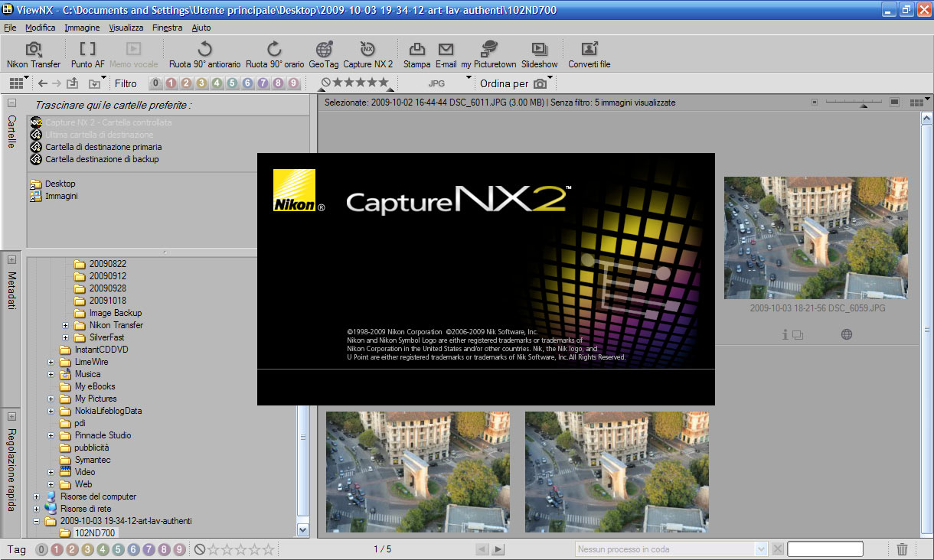
Task: Clear rating filter in the Filtro toolbar
Action: pyautogui.click(x=326, y=83)
